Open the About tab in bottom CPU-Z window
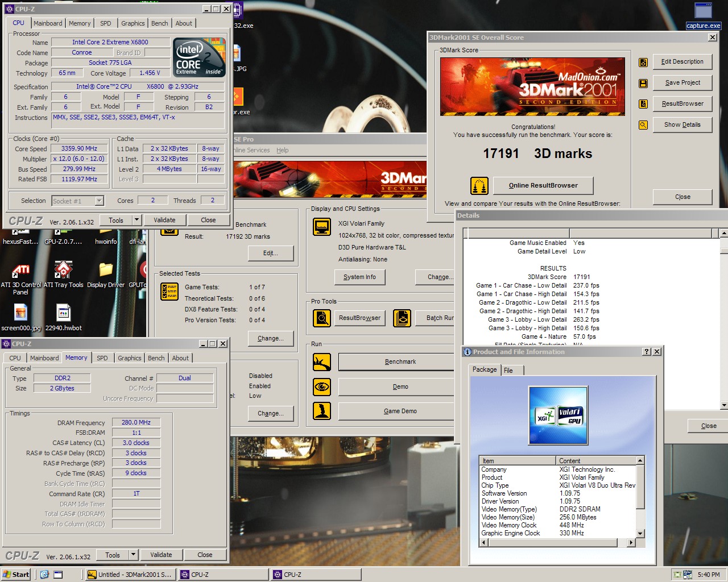Viewport: 728px width, 582px height. pyautogui.click(x=180, y=358)
